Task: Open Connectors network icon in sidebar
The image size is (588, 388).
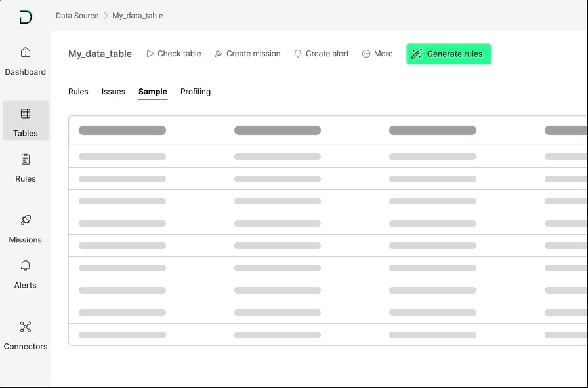Action: (26, 327)
